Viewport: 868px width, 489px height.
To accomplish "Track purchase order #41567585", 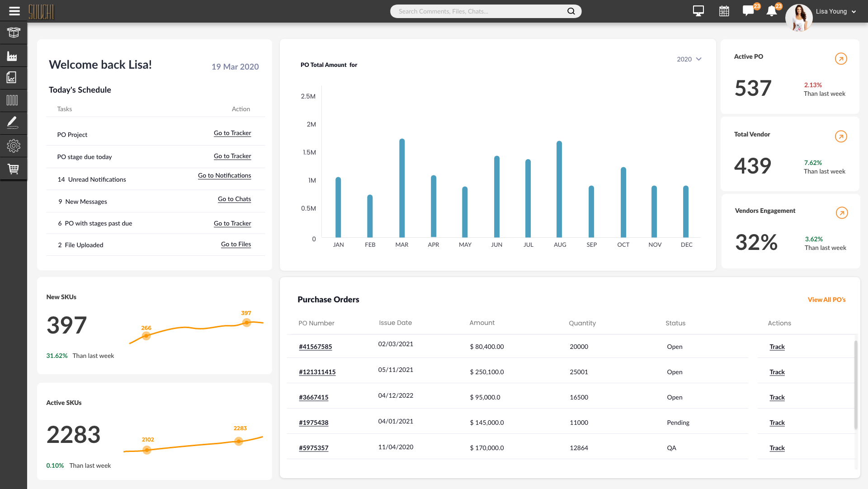I will pos(777,347).
